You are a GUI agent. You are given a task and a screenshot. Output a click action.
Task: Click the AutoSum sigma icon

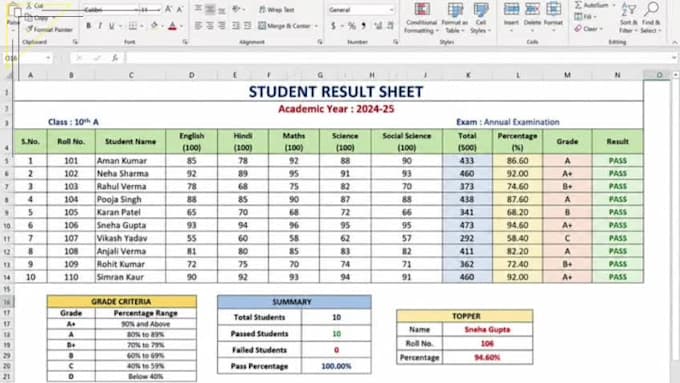pos(578,5)
